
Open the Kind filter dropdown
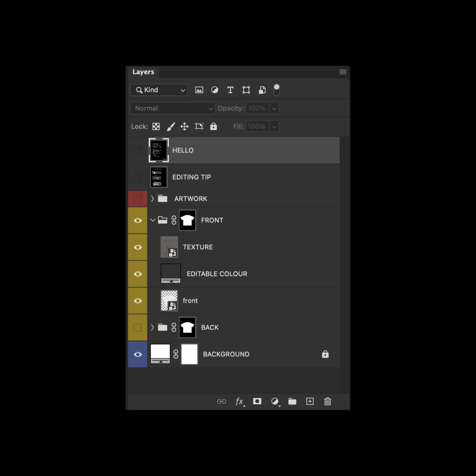click(x=159, y=90)
